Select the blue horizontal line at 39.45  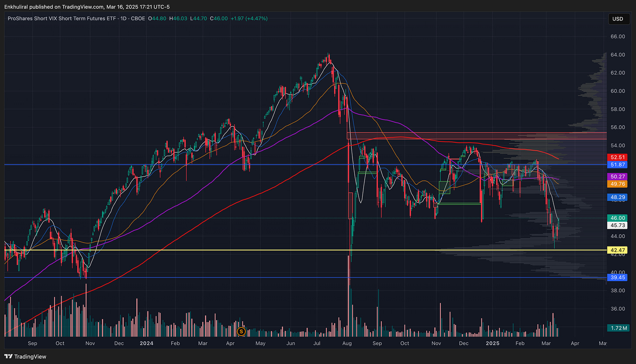[306, 278]
